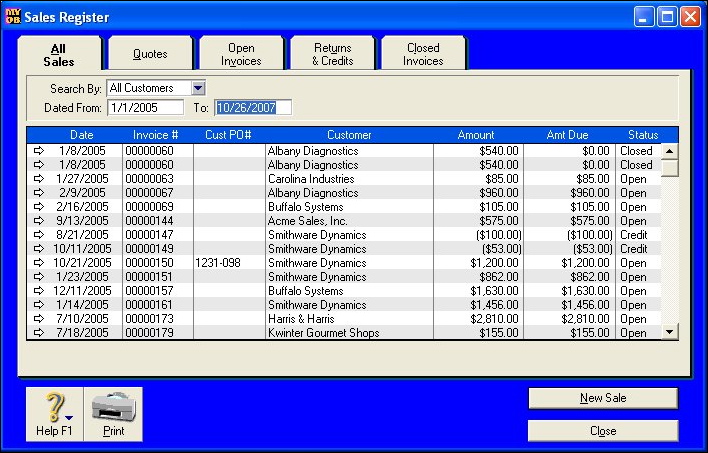708x453 pixels.
Task: Switch to the All Sales tab
Action: coord(59,55)
